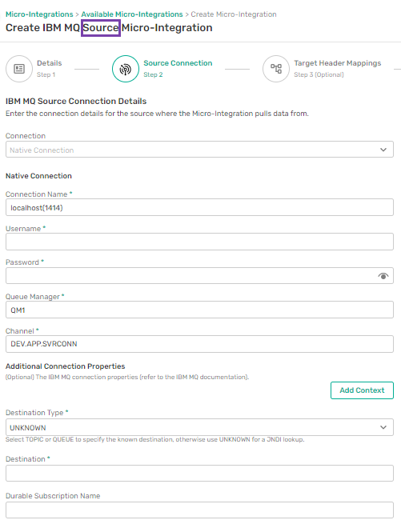This screenshot has height=532, width=401.
Task: Focus the Queue Manager field with QM1
Action: [199, 310]
